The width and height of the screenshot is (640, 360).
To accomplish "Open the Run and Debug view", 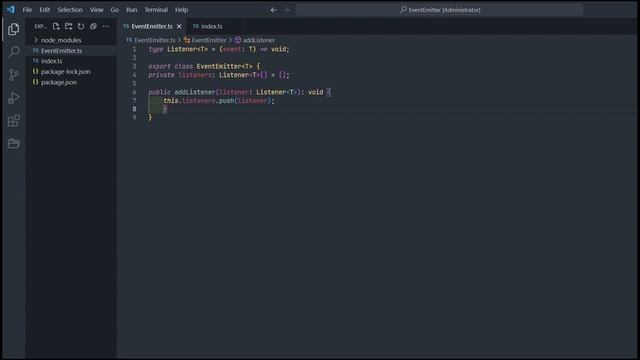I will pyautogui.click(x=13, y=98).
